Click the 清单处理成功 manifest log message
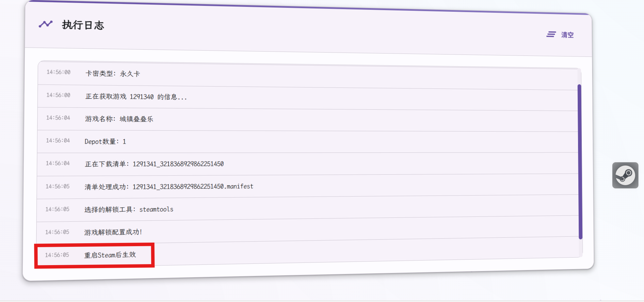Viewport: 644px width, 302px height. (169, 187)
